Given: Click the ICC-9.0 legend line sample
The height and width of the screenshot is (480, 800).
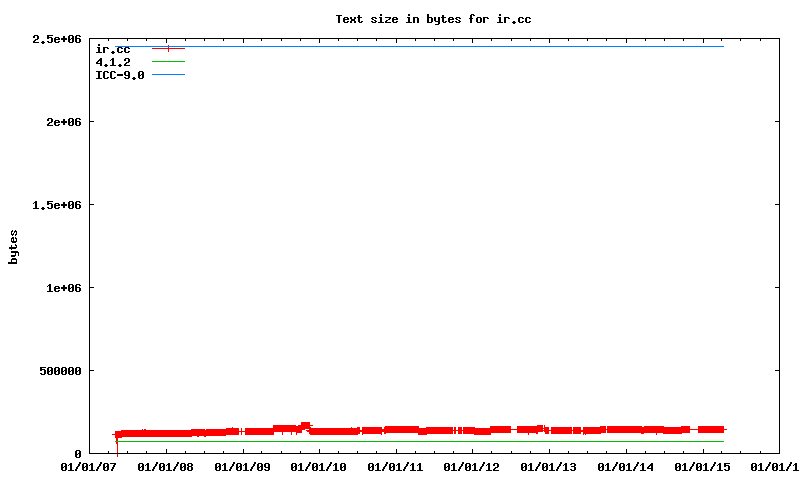Looking at the screenshot, I should [x=168, y=75].
